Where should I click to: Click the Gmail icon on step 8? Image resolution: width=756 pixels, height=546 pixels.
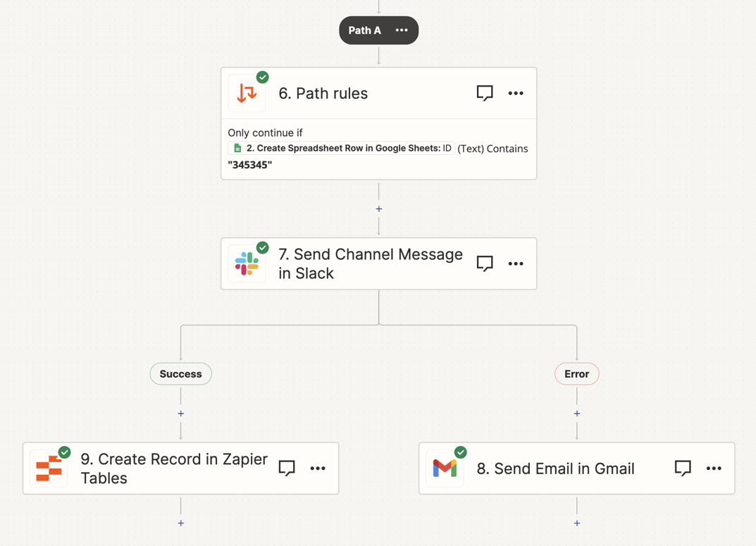(x=445, y=468)
